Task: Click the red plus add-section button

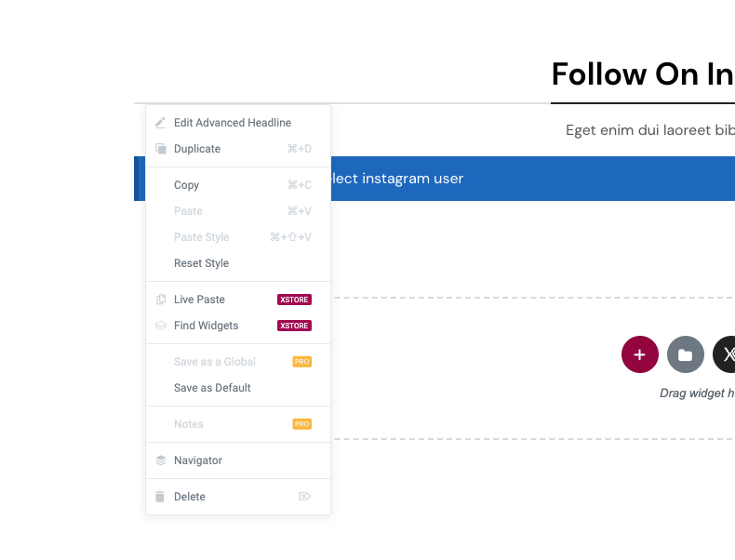Action: pos(639,354)
